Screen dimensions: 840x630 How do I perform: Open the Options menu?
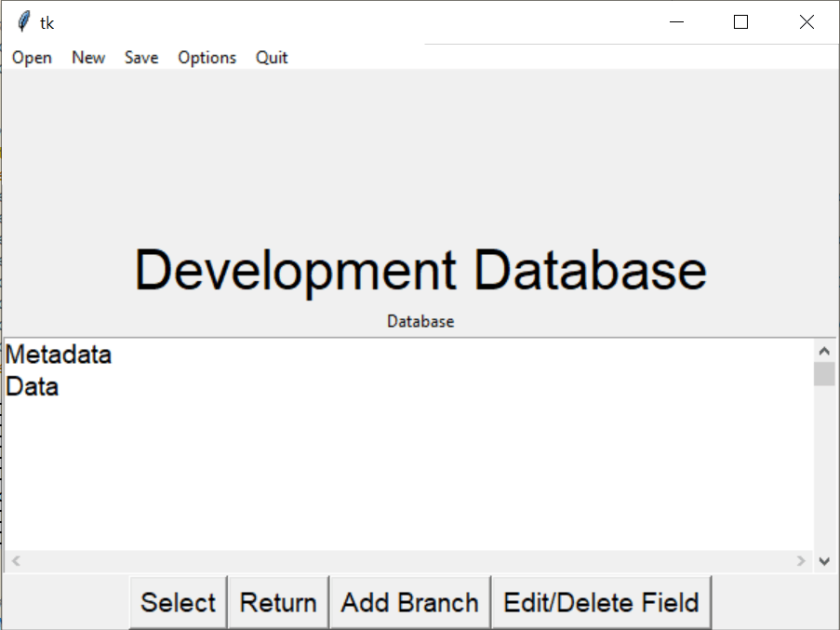pos(207,58)
